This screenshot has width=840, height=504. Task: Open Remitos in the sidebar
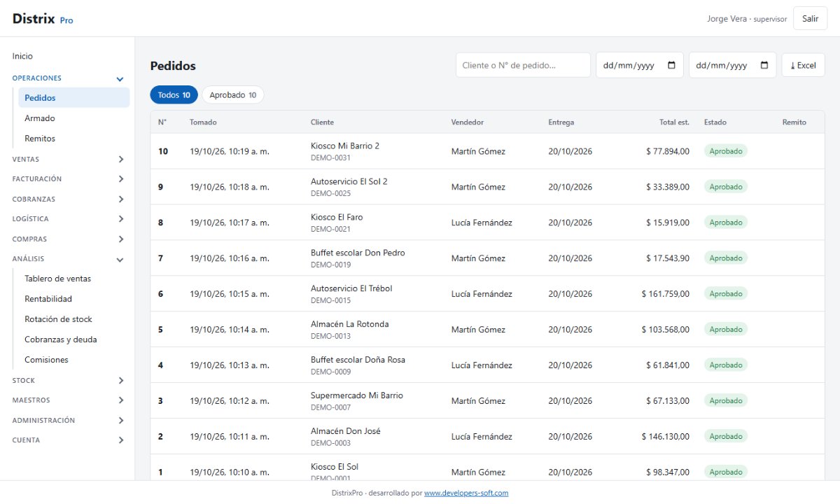[74, 139]
